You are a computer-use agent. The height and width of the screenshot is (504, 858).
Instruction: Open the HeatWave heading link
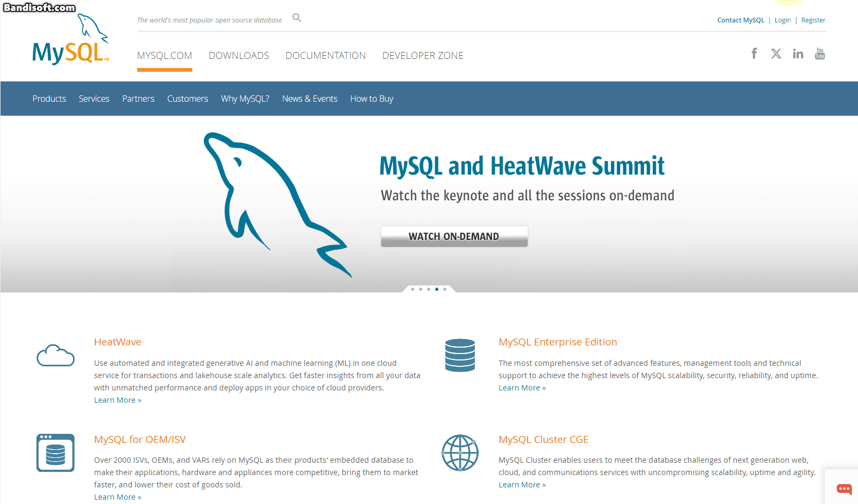tap(118, 342)
